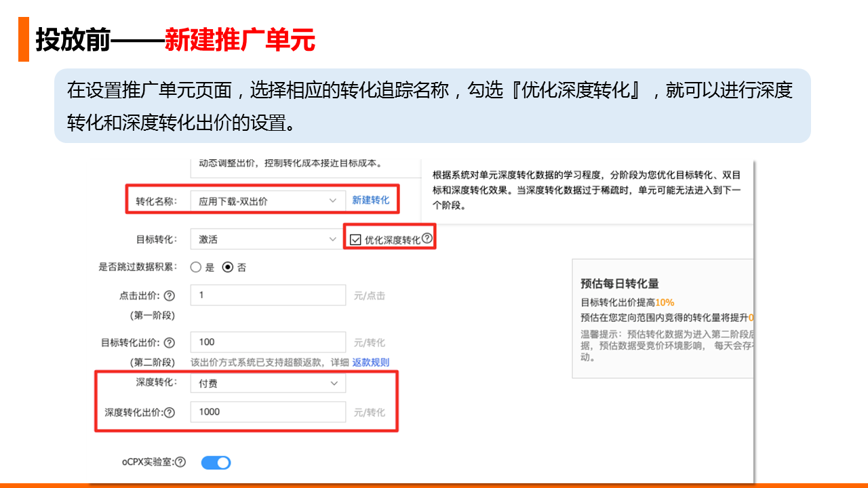The image size is (868, 488).
Task: Click the 是否跳过数据积累 label
Action: 138,267
